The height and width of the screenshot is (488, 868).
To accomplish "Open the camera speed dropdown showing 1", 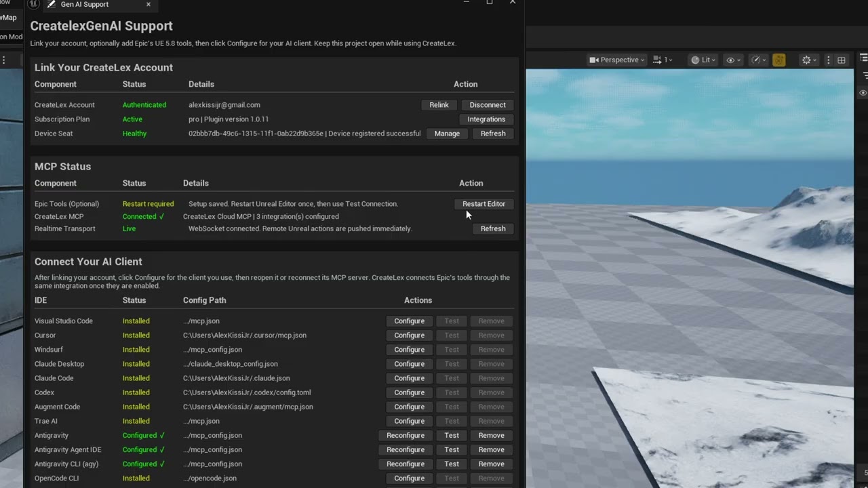I will click(x=663, y=60).
